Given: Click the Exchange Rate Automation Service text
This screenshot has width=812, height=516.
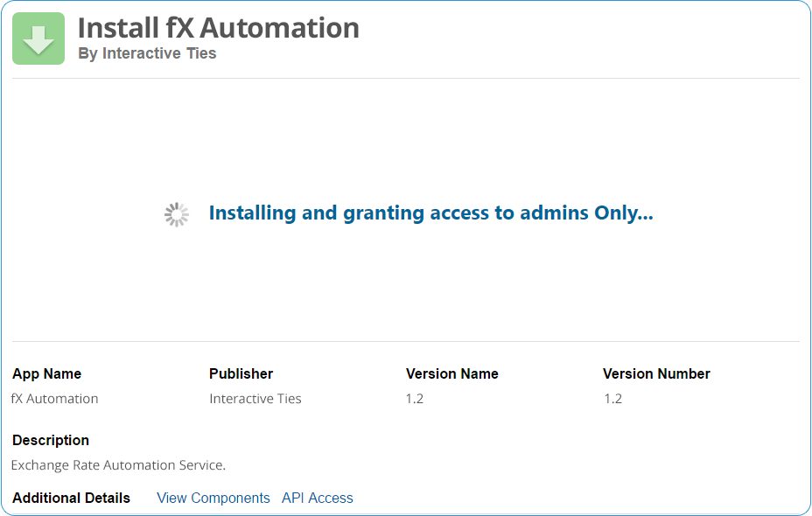Looking at the screenshot, I should pos(118,464).
